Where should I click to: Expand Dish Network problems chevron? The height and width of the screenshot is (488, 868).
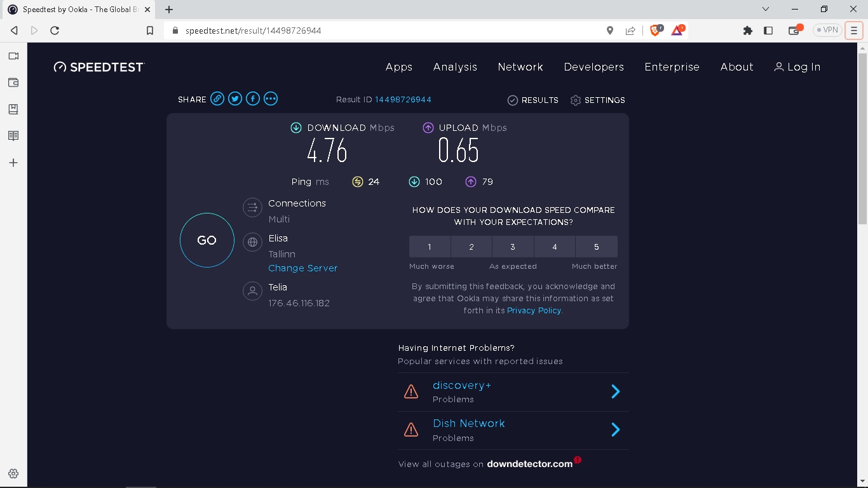(615, 430)
